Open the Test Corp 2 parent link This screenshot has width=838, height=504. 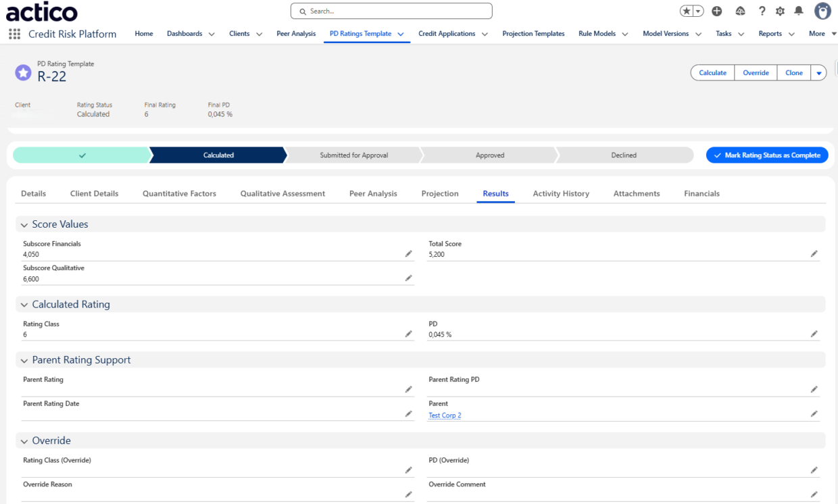point(445,415)
